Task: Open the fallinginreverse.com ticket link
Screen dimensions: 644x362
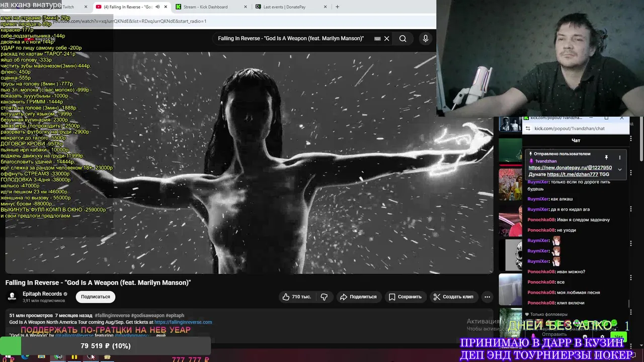Action: (183, 322)
